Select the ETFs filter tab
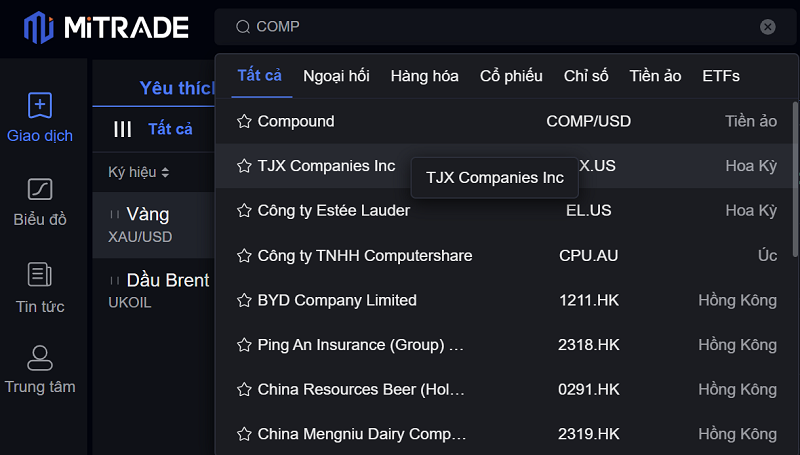The height and width of the screenshot is (455, 800). pos(721,76)
